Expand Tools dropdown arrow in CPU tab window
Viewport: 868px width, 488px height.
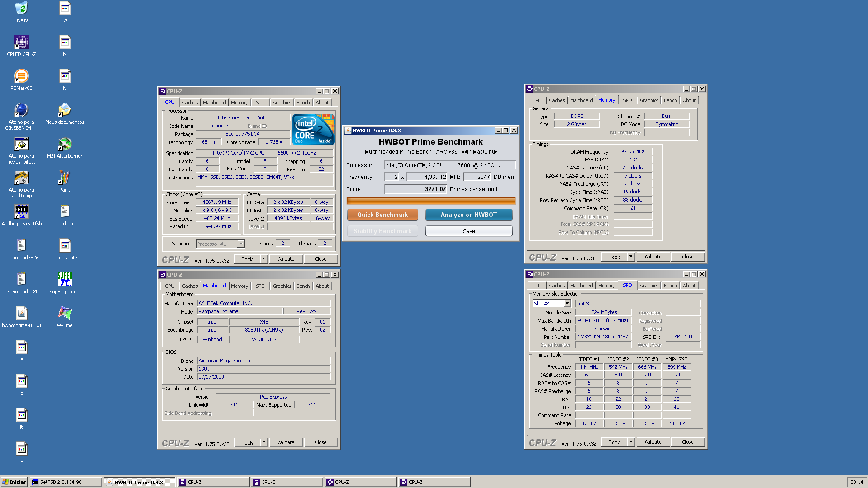pos(264,259)
